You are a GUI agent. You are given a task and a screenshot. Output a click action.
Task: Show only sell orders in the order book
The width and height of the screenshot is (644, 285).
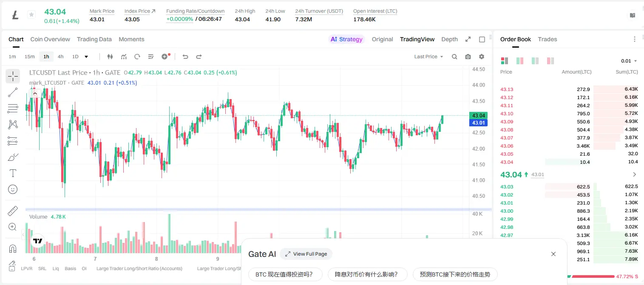(x=550, y=61)
